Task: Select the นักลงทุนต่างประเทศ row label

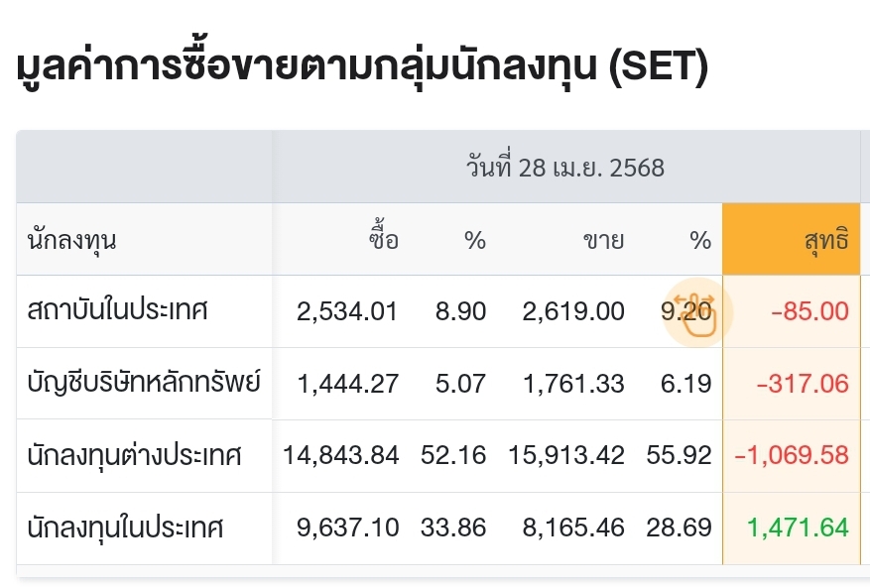Action: pos(134,455)
